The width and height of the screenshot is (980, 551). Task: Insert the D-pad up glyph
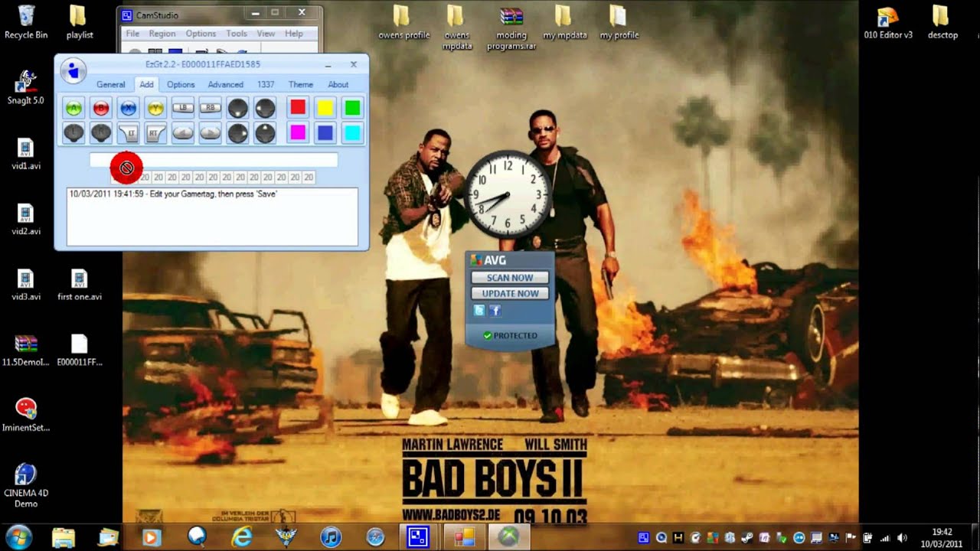click(x=265, y=133)
